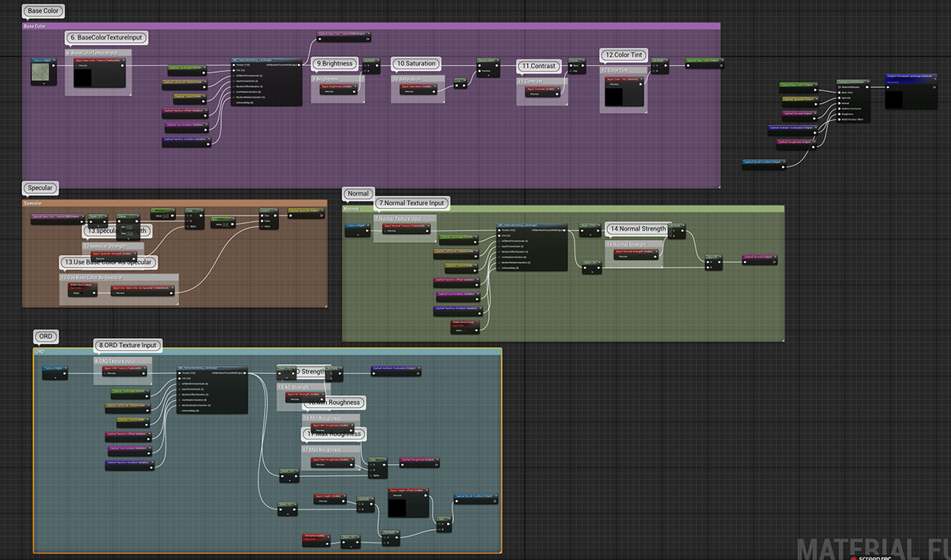Toggle Preview checkbox on Input Brightness node
Image resolution: width=951 pixels, height=560 pixels.
323,91
